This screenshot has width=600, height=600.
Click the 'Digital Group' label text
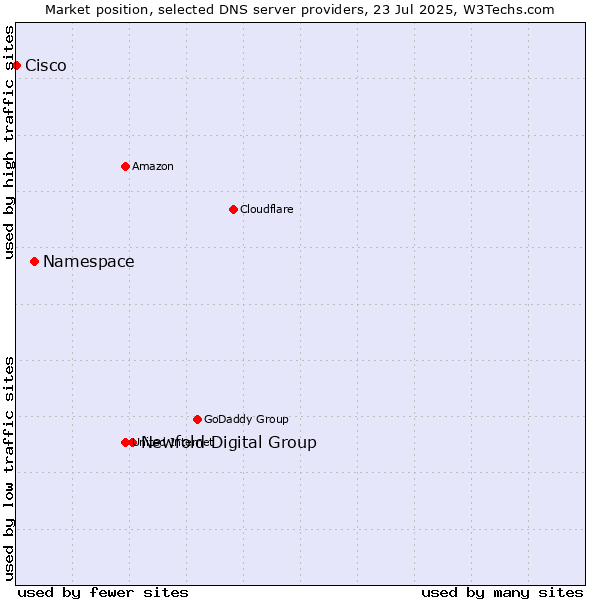(264, 443)
